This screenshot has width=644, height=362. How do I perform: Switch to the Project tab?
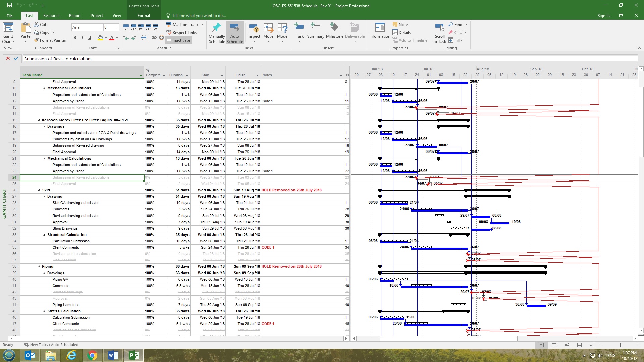click(97, 16)
